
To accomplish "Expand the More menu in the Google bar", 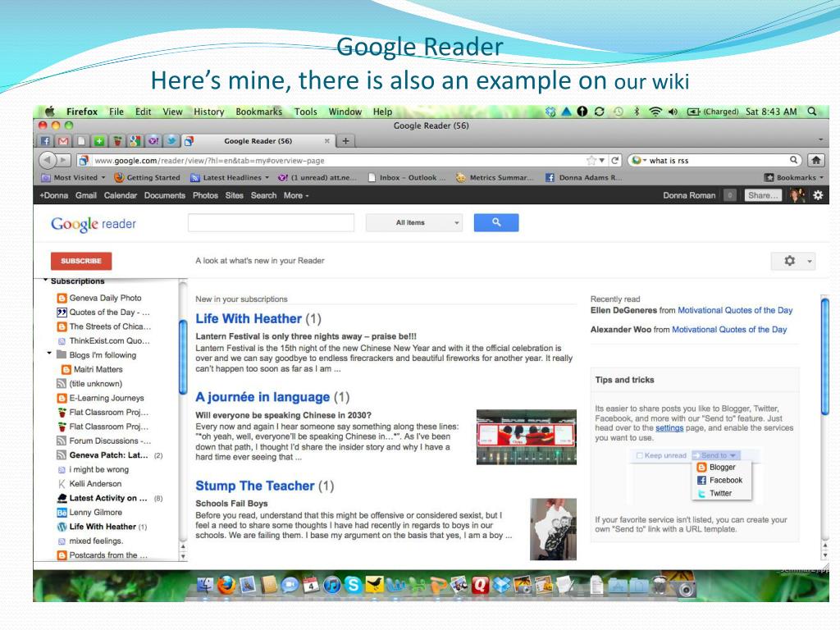I will 296,195.
